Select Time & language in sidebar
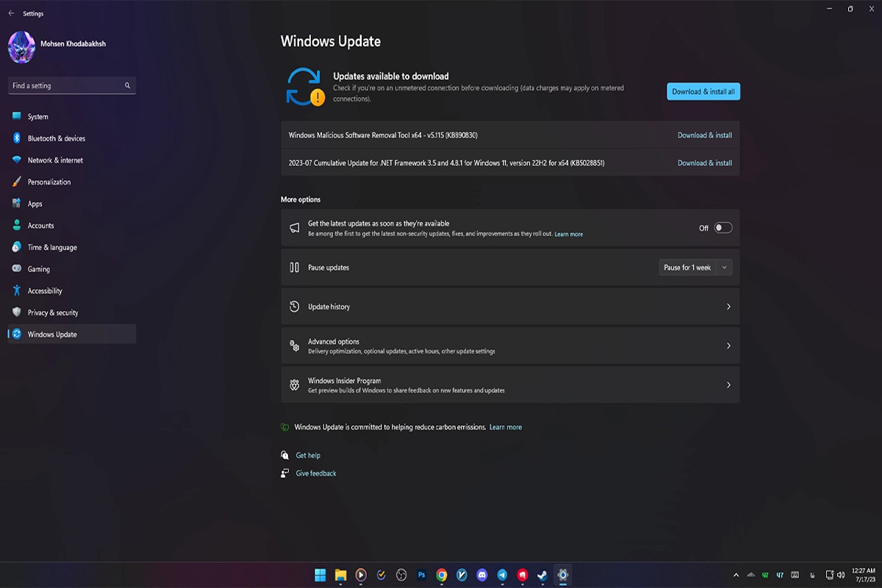 coord(52,248)
